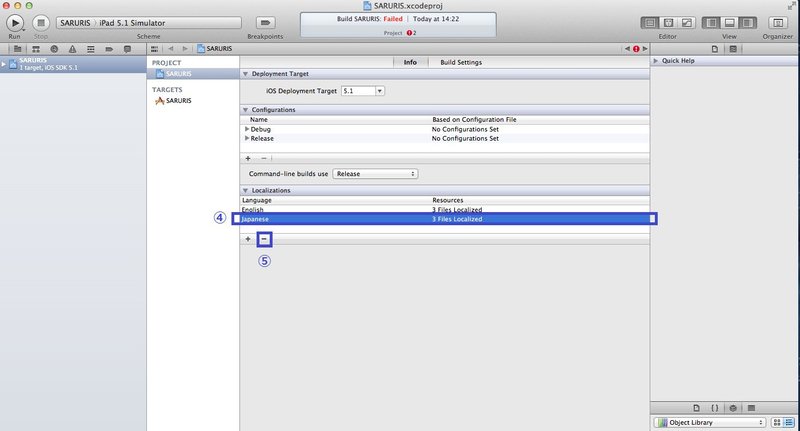Add a localization with the plus button
Screen dimensions: 800x431
tap(248, 239)
